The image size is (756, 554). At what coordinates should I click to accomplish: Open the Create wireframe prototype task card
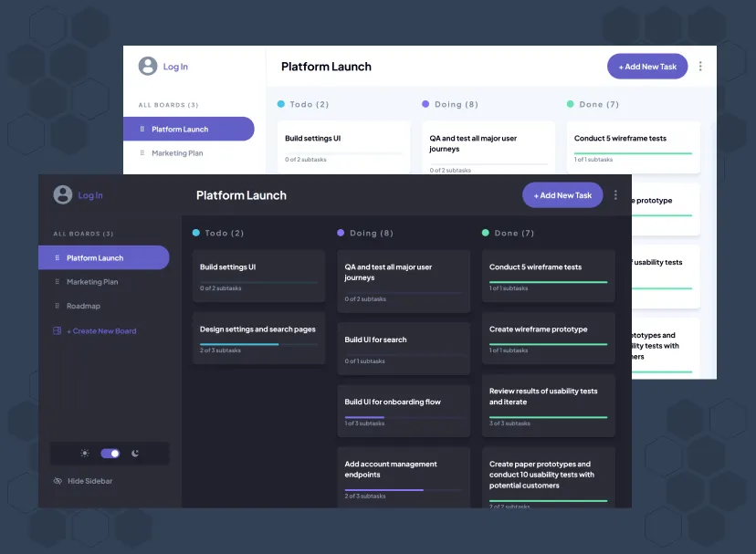(548, 338)
